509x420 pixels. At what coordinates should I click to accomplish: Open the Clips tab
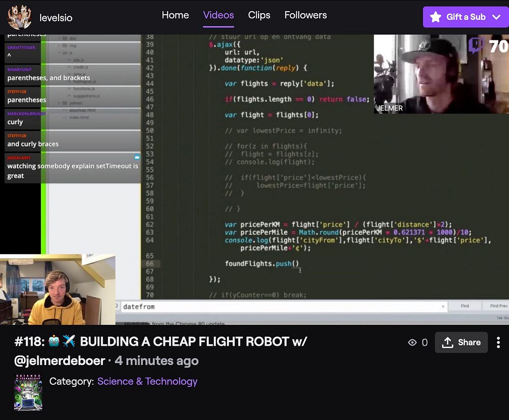[259, 15]
